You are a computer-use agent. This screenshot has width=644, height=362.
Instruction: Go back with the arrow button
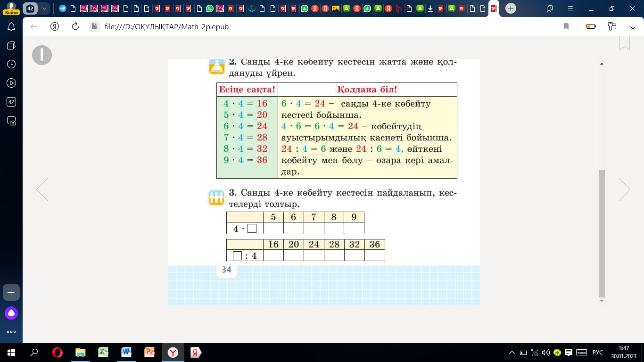(x=34, y=27)
